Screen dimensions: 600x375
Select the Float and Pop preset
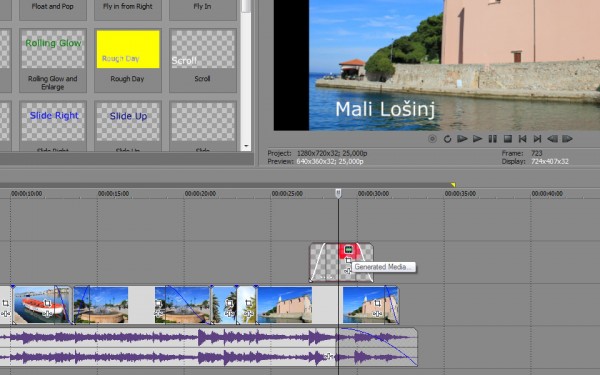53,10
